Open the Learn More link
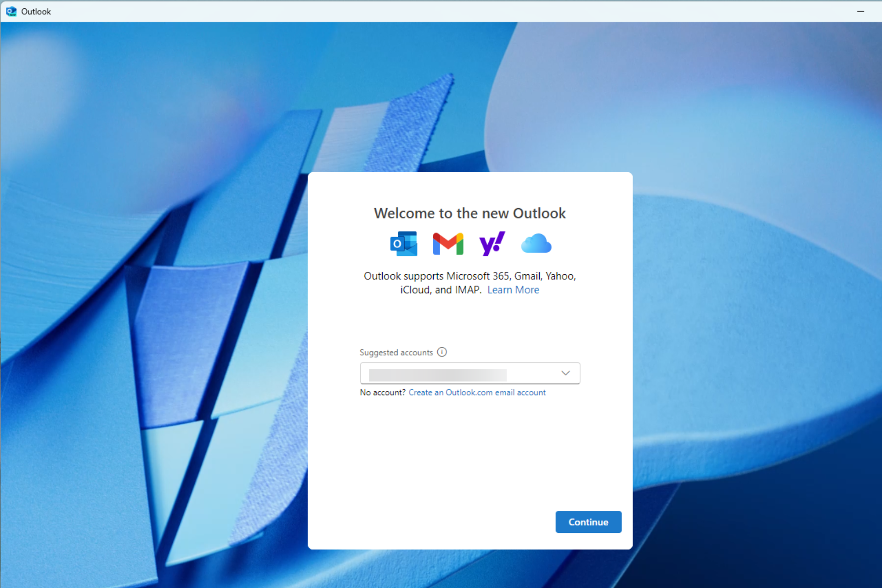This screenshot has height=588, width=882. (x=513, y=290)
